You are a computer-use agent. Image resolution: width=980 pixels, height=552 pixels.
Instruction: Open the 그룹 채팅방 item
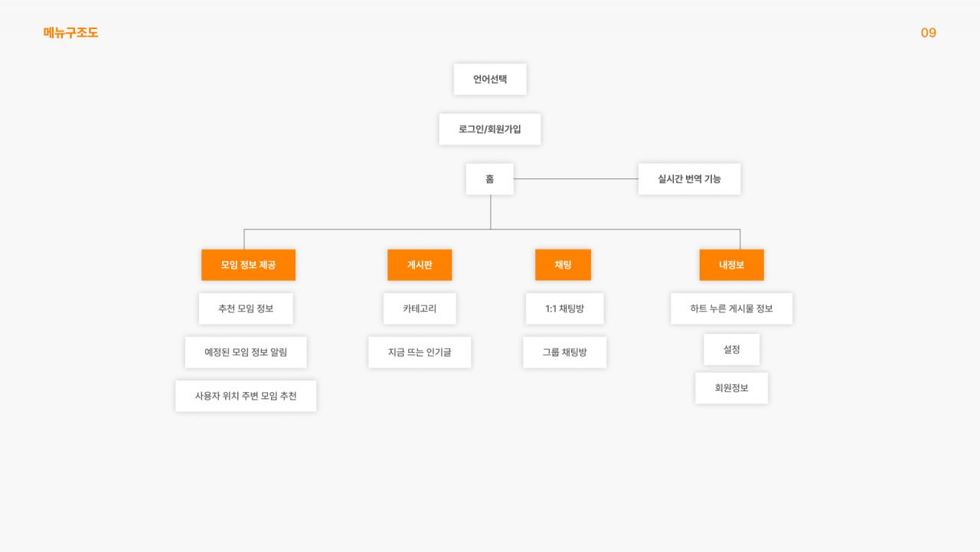(x=564, y=352)
